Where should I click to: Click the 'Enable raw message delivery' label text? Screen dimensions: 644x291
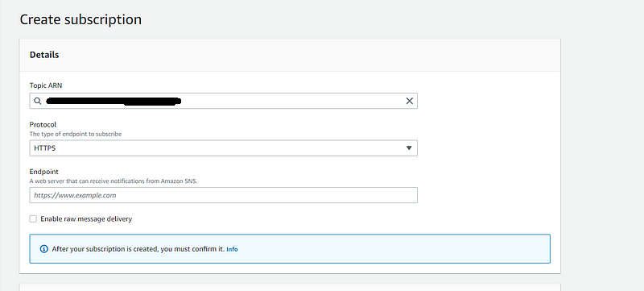(x=86, y=219)
